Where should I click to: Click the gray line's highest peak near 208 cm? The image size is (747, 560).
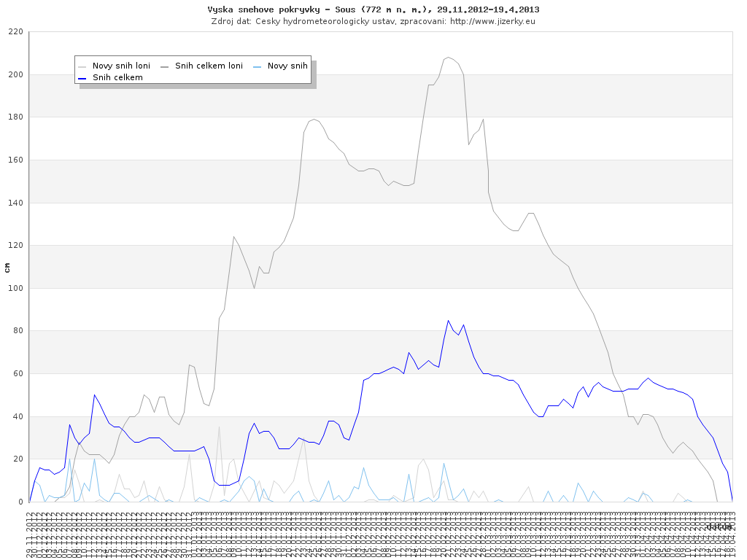(449, 57)
